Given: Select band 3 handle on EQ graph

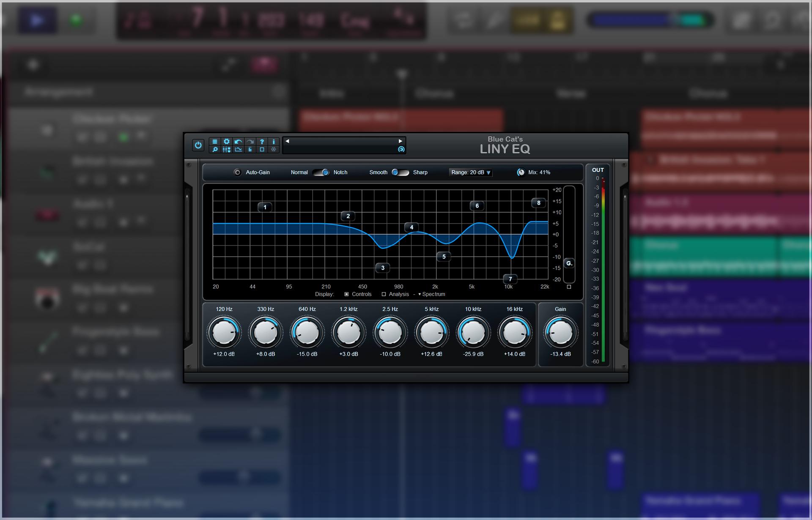Looking at the screenshot, I should 383,268.
